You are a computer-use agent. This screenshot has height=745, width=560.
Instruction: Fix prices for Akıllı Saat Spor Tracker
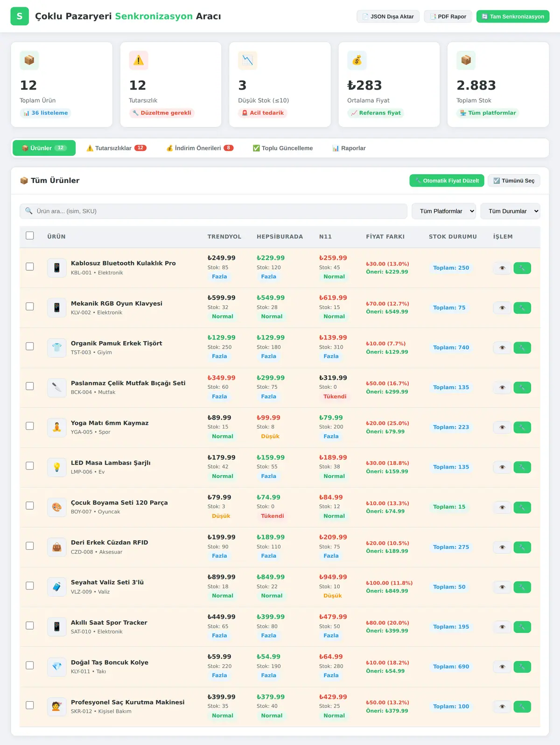coord(522,627)
